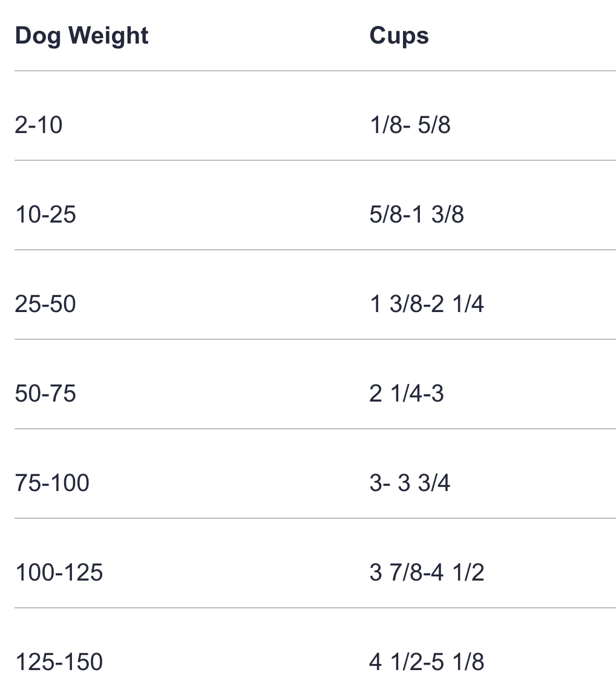Select the 4 1/2-5 1/8 cups value
616x687 pixels.
tap(427, 662)
